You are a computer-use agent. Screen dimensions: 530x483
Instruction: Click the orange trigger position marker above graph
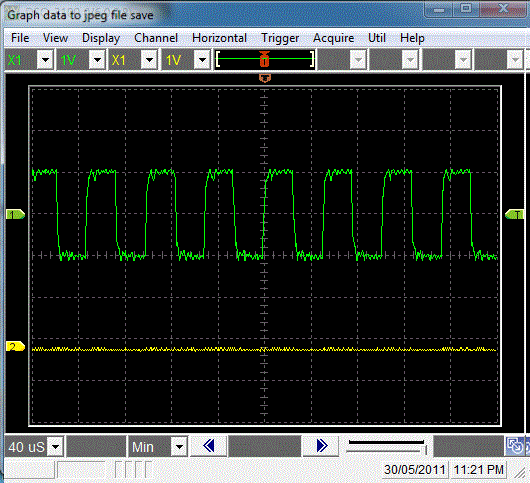265,78
